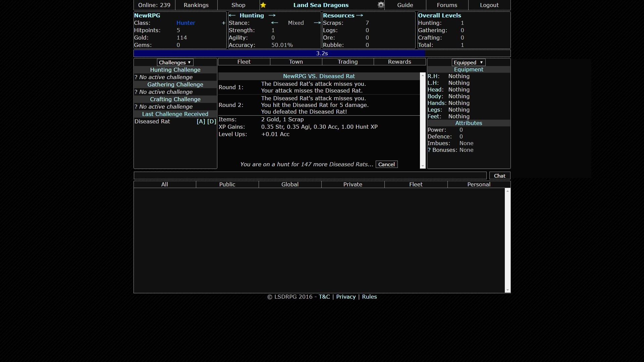
Task: Click the arrow next to Resources
Action: pyautogui.click(x=360, y=15)
